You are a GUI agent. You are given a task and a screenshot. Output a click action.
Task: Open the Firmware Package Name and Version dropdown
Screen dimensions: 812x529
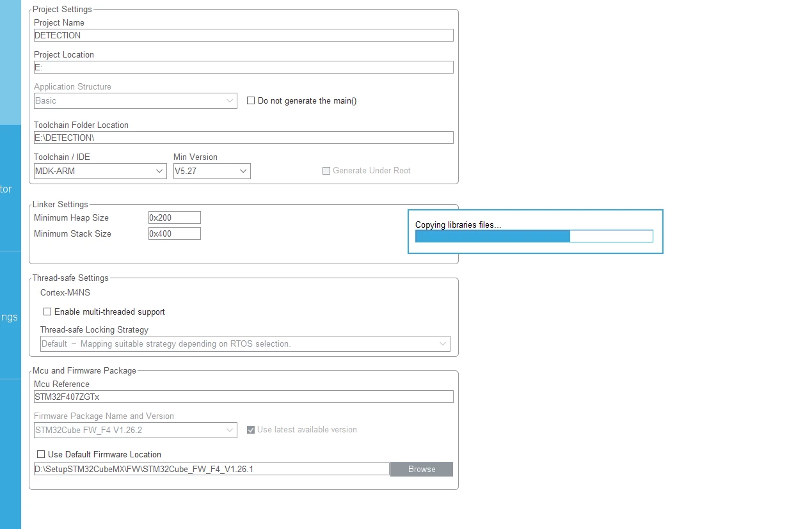(x=135, y=430)
